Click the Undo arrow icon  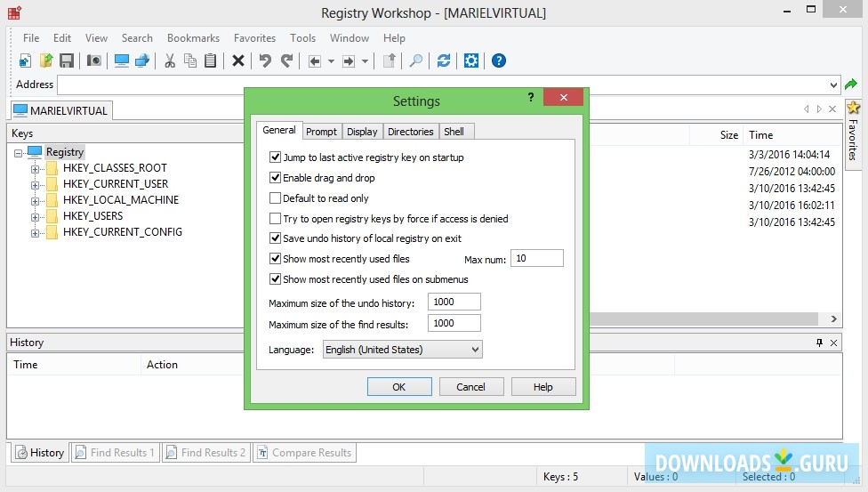tap(265, 60)
